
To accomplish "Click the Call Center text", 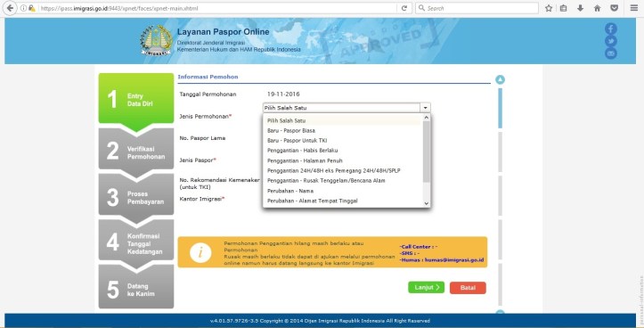I will click(x=418, y=247).
